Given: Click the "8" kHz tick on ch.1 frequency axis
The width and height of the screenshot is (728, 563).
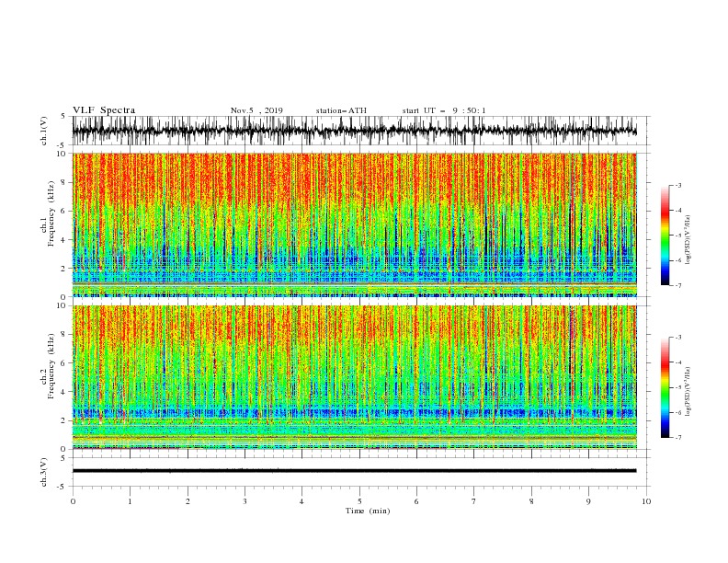Looking at the screenshot, I should point(63,182).
